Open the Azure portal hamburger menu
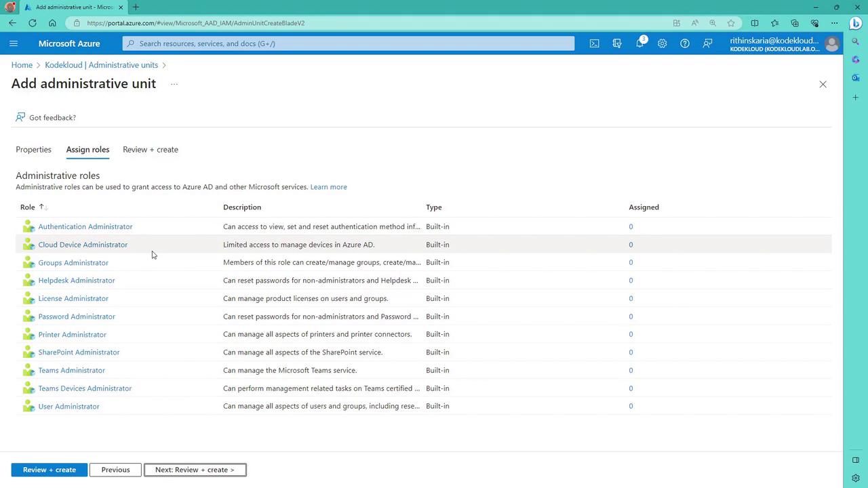This screenshot has width=868, height=488. coord(14,43)
